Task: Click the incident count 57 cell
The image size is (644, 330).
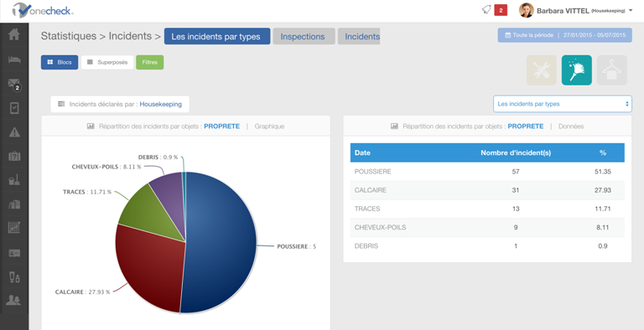Action: tap(516, 172)
